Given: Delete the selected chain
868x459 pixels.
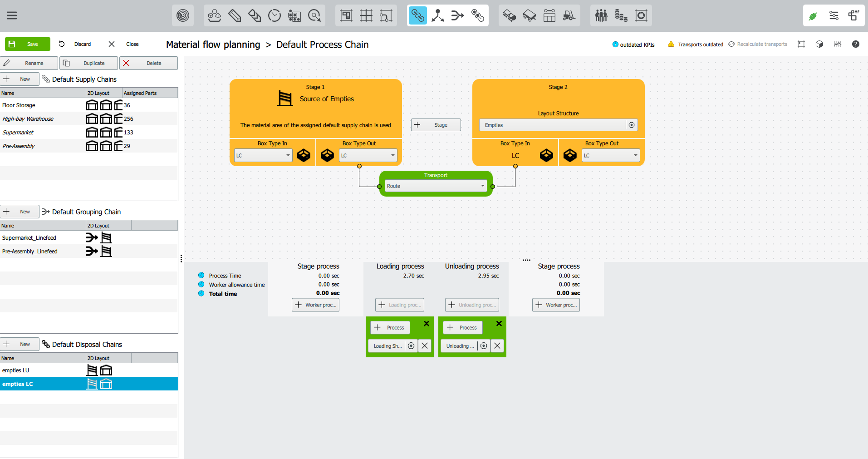Looking at the screenshot, I should click(x=148, y=63).
